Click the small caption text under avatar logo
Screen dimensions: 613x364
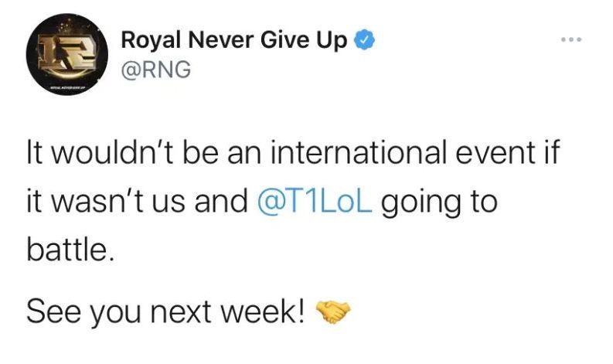coord(65,88)
